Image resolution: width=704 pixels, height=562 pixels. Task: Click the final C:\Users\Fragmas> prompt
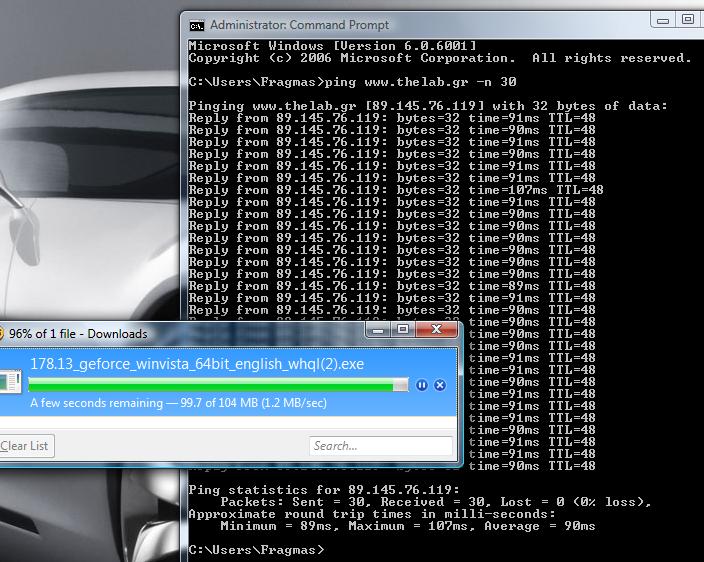256,550
